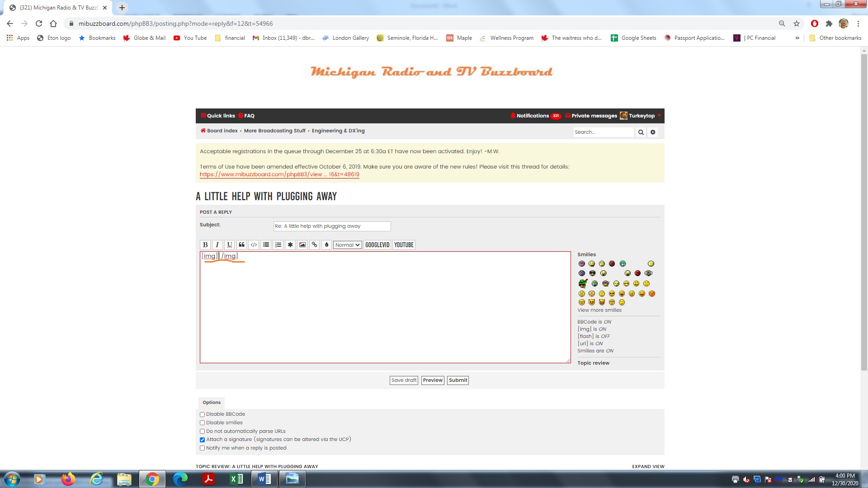The height and width of the screenshot is (488, 868).
Task: Insert a URL link tag
Action: coord(314,245)
